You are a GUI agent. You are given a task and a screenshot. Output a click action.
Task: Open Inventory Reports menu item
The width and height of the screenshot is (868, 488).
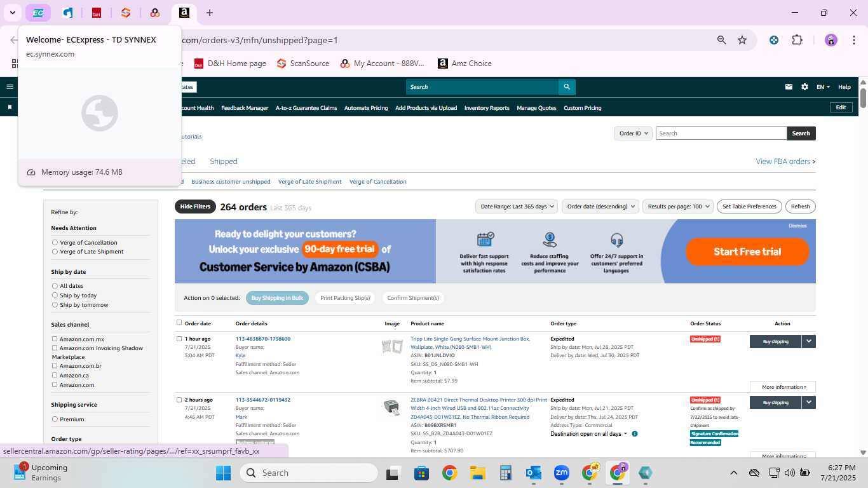tap(487, 108)
